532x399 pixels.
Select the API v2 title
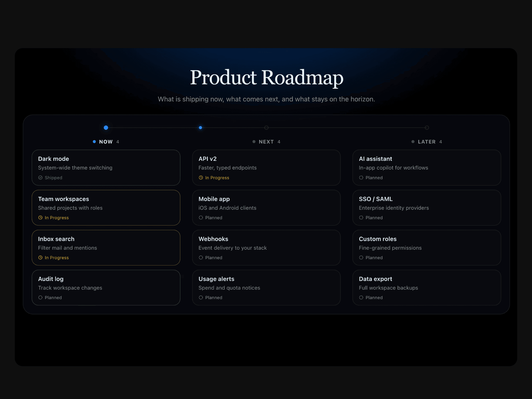(x=208, y=159)
